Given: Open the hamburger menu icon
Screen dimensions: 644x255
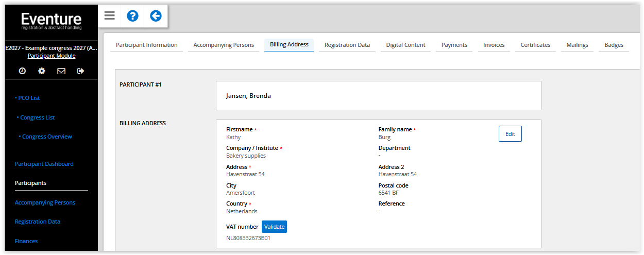Looking at the screenshot, I should coord(109,15).
